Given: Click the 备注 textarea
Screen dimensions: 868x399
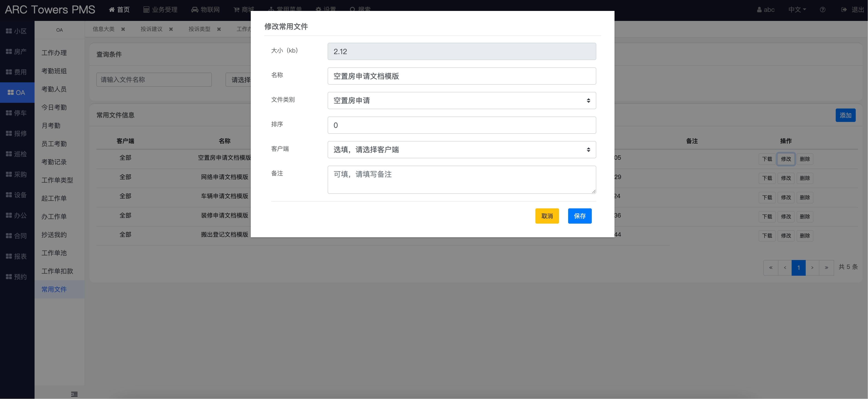Looking at the screenshot, I should pos(461,179).
